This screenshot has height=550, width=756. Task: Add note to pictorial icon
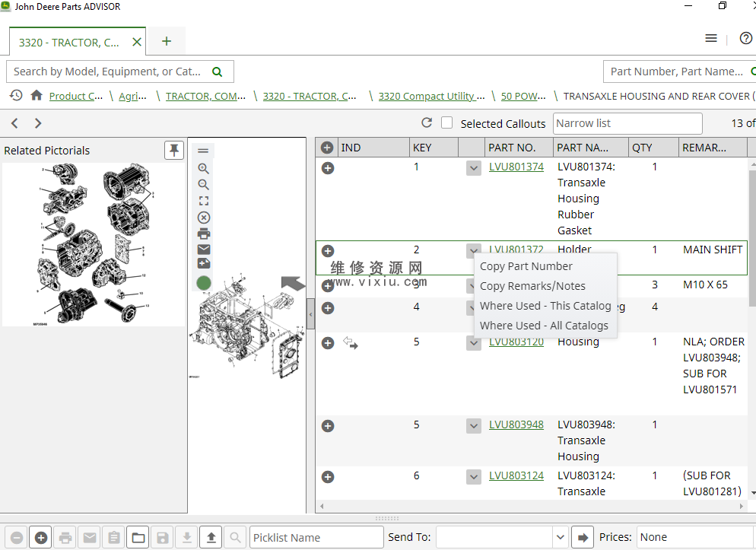(x=204, y=264)
